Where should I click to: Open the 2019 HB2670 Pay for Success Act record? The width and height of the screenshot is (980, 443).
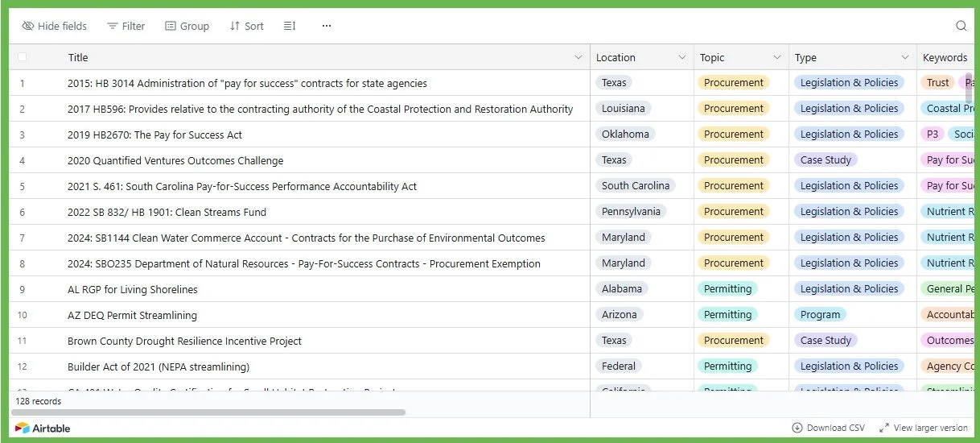(154, 135)
